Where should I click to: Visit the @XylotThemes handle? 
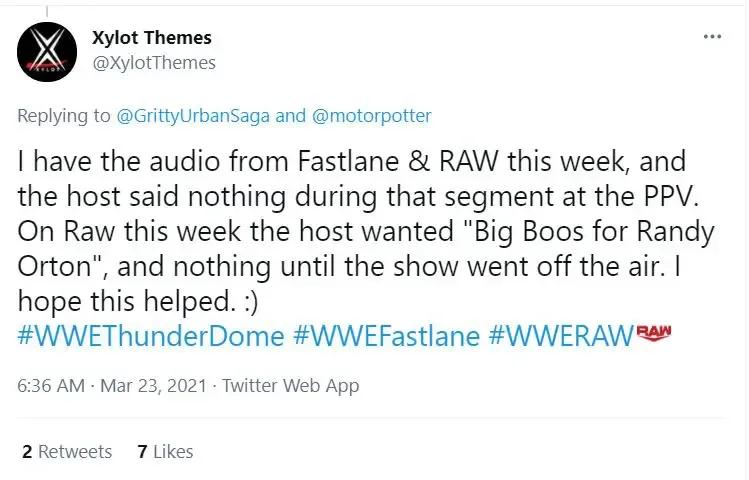point(154,63)
